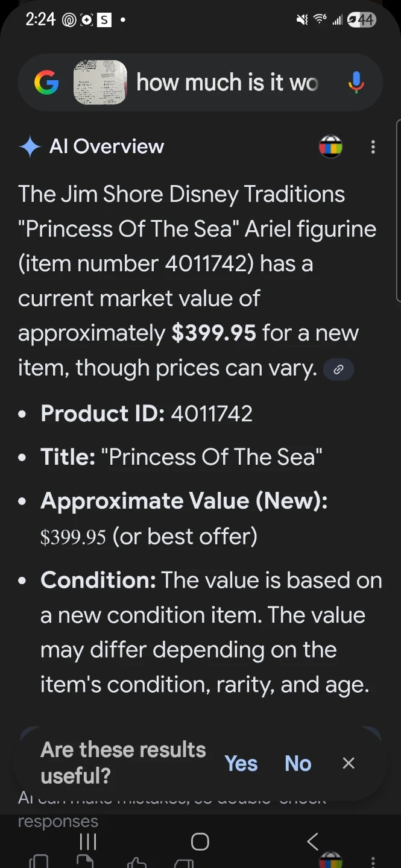Tap the mute indicator in status bar
The width and height of the screenshot is (401, 868).
[302, 20]
